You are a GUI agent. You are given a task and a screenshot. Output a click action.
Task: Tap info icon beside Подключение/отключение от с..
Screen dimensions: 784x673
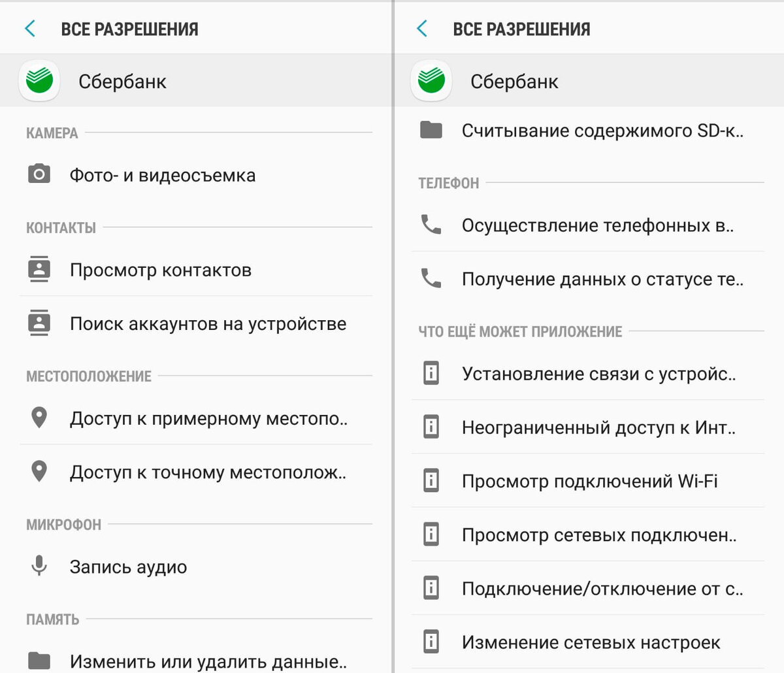[x=431, y=587]
